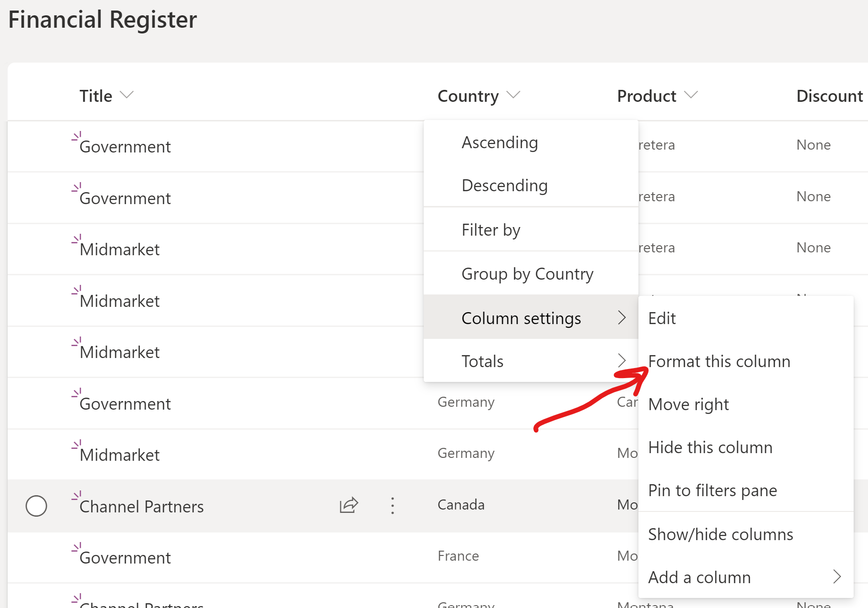Image resolution: width=868 pixels, height=608 pixels.
Task: Click the more actions ellipsis for Channel Partners
Action: pyautogui.click(x=392, y=505)
